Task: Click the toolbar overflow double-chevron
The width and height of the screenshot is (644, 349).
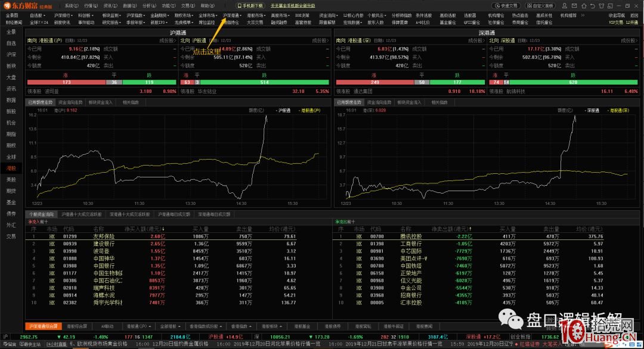Action: pyautogui.click(x=583, y=15)
